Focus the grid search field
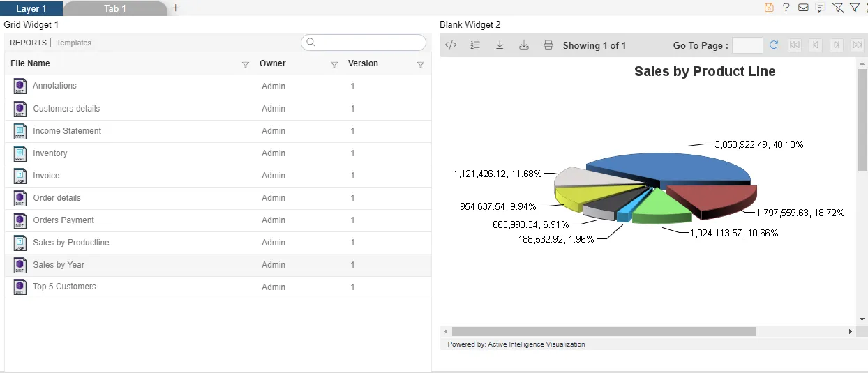 pyautogui.click(x=364, y=43)
